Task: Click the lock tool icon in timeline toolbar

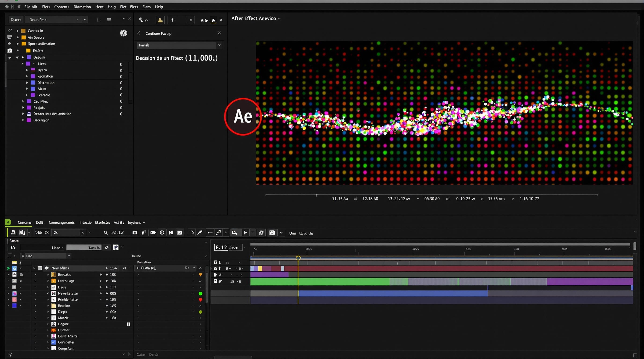Action: click(x=13, y=232)
